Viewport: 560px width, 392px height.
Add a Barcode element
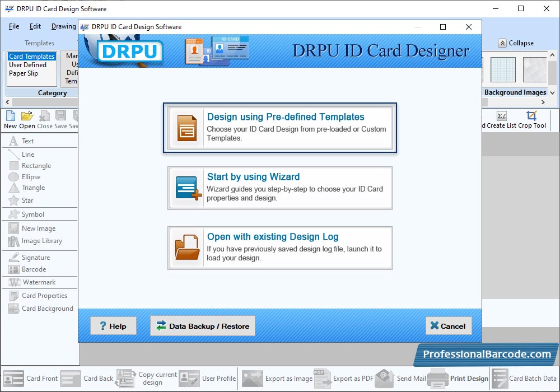[x=27, y=269]
